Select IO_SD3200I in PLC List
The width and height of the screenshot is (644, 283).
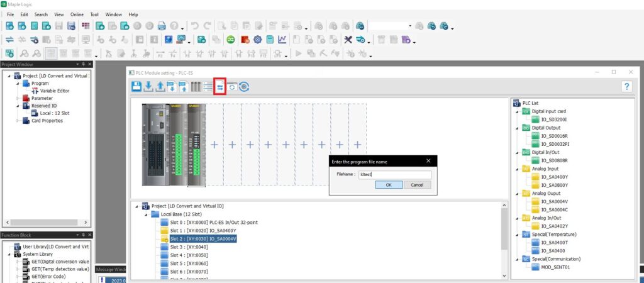[x=553, y=119]
